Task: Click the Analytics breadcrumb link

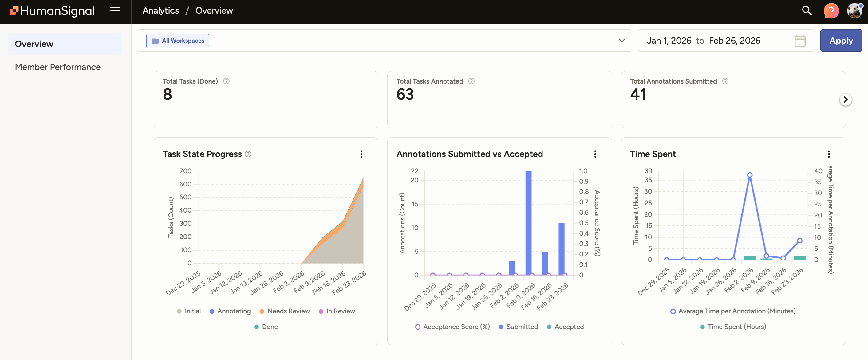Action: tap(160, 11)
